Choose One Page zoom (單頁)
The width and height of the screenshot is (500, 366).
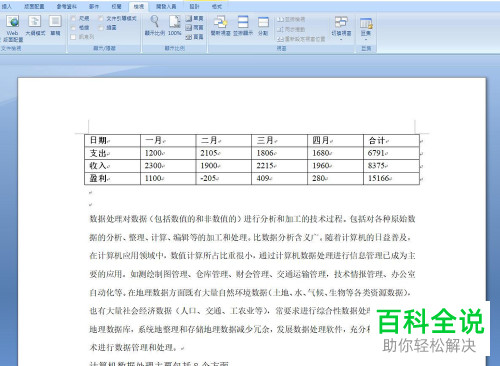(x=194, y=18)
